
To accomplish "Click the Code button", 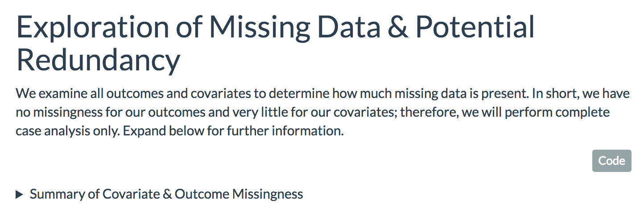I will click(x=611, y=161).
